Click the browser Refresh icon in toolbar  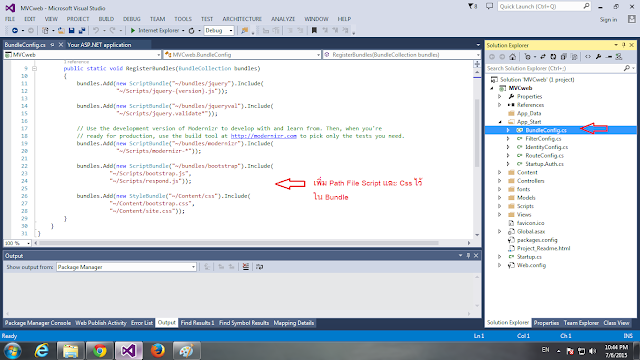(x=191, y=31)
